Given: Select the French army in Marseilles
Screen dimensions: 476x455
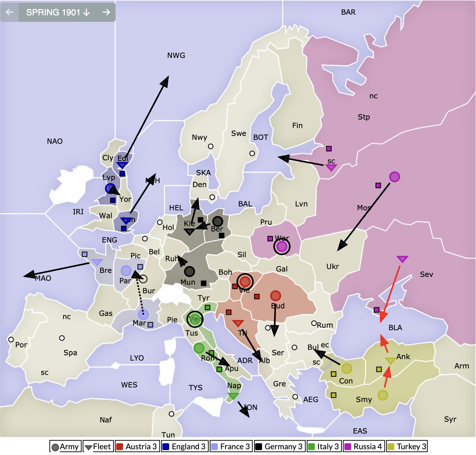Looking at the screenshot, I should (143, 315).
